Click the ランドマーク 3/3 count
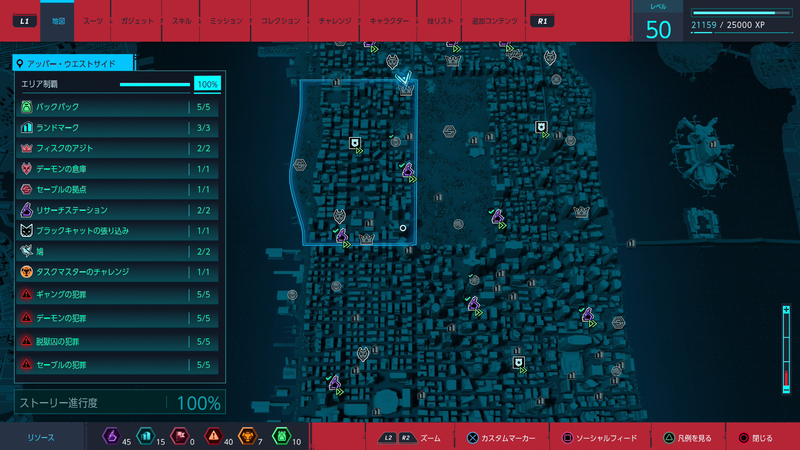Viewport: 800px width, 450px height. pyautogui.click(x=204, y=128)
